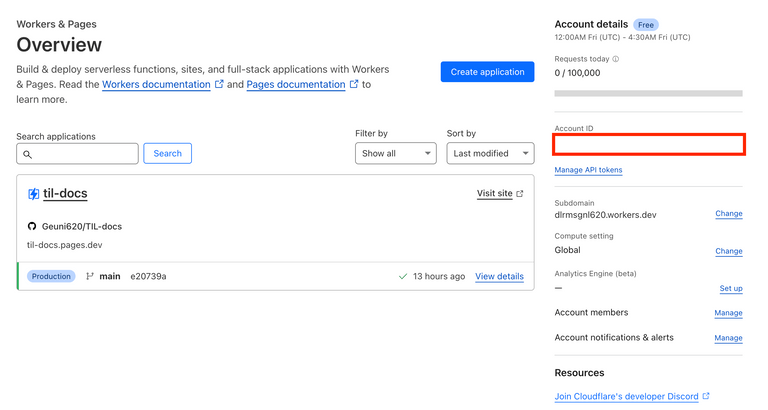Click the Search button
The image size is (768, 410).
coord(168,153)
